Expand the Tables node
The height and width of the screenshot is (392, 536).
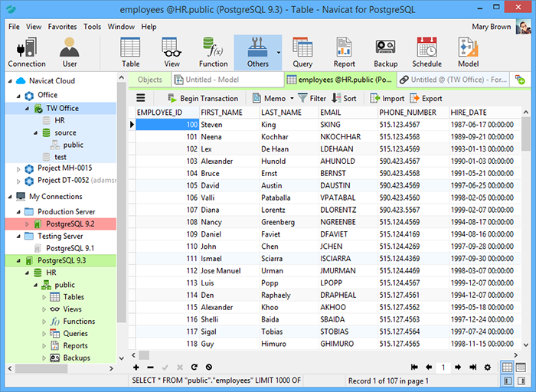pyautogui.click(x=44, y=297)
